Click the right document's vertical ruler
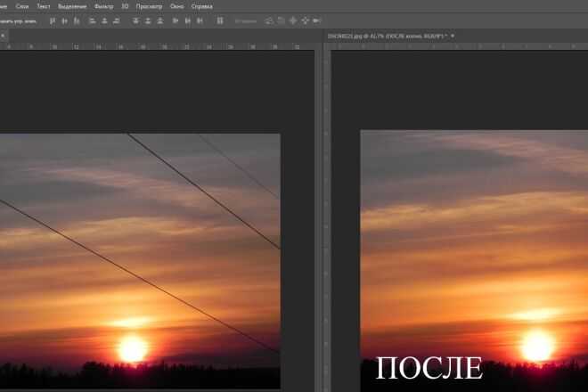 [x=327, y=221]
